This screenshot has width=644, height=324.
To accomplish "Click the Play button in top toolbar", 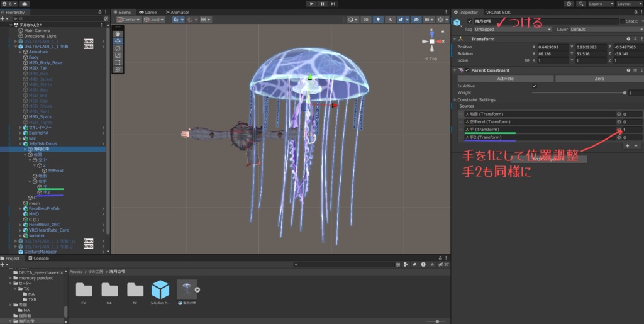I will (311, 4).
